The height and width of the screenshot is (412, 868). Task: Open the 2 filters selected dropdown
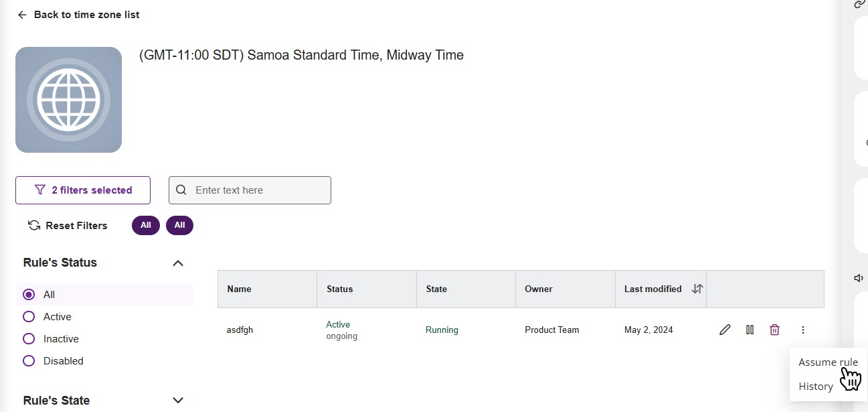pyautogui.click(x=83, y=190)
